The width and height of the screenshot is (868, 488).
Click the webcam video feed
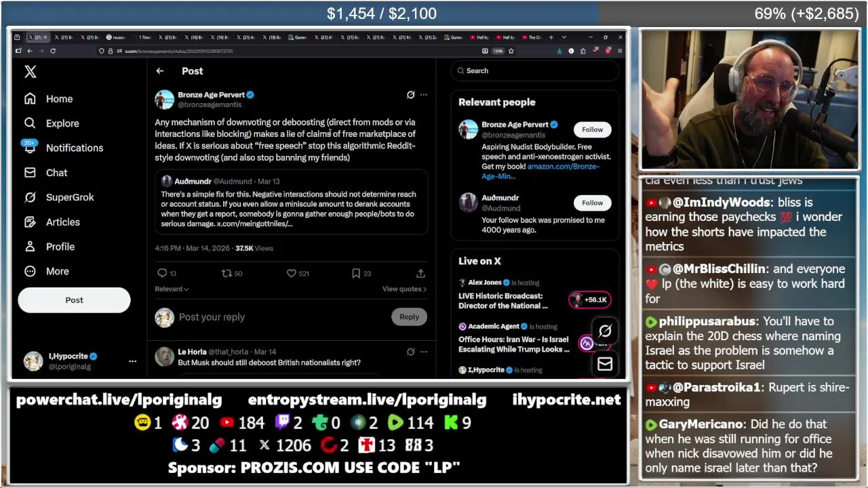coord(749,100)
